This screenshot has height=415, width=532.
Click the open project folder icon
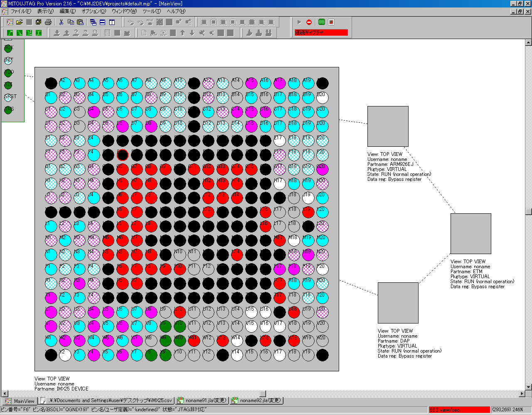click(19, 22)
